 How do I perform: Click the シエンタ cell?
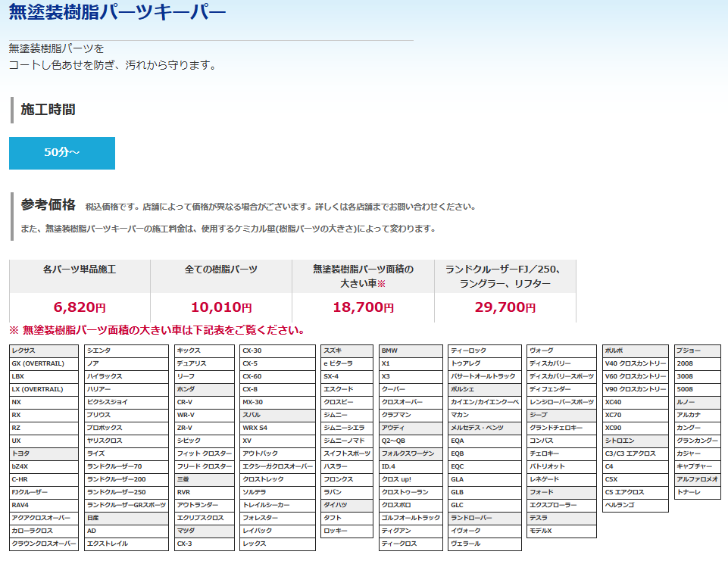tap(127, 351)
